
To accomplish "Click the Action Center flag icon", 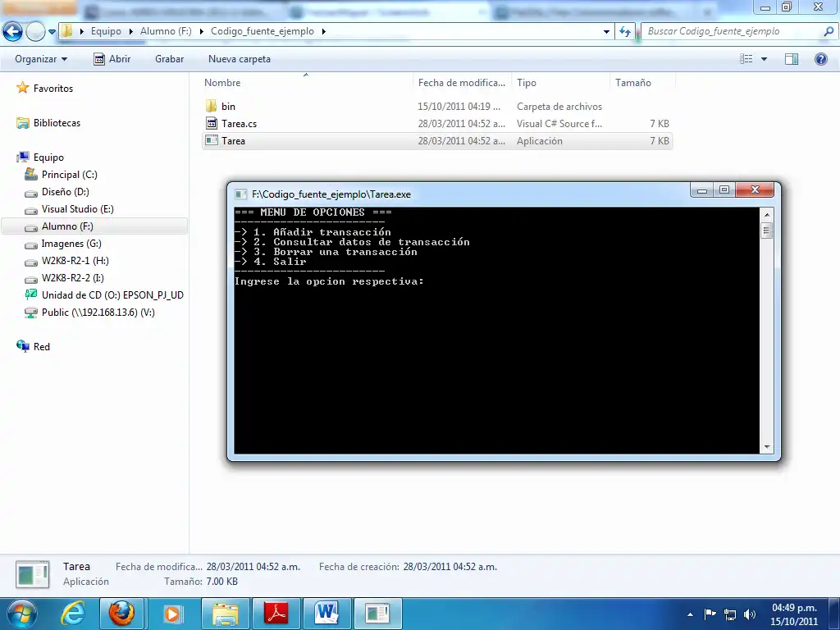I will point(710,614).
